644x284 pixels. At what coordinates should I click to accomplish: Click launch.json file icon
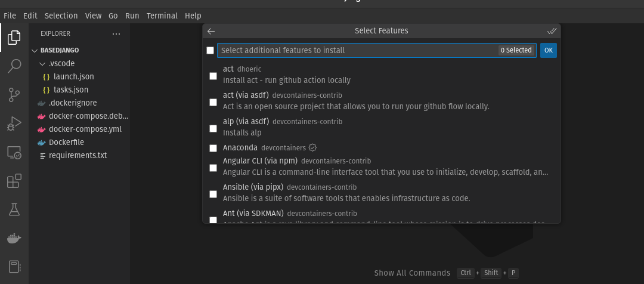[x=47, y=77]
